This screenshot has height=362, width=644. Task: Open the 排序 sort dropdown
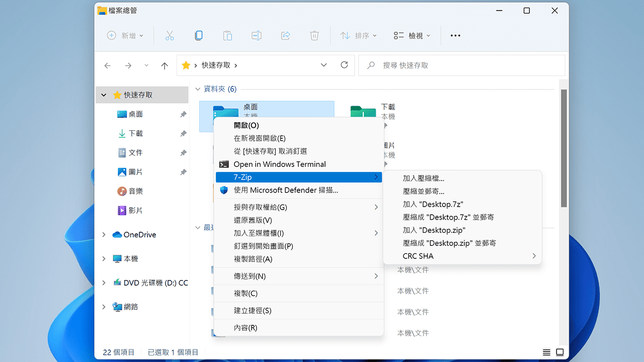[x=358, y=36]
